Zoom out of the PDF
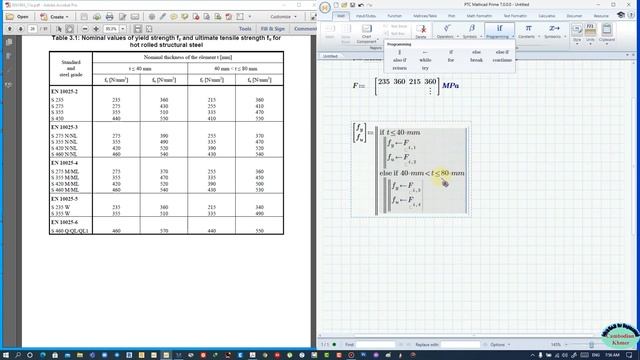The width and height of the screenshot is (640, 360). [x=85, y=29]
